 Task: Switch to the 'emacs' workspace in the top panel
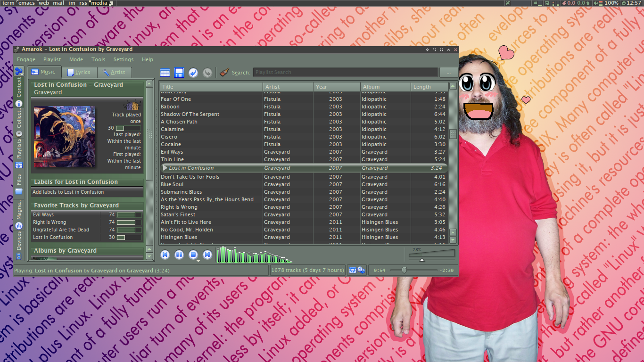pyautogui.click(x=26, y=3)
